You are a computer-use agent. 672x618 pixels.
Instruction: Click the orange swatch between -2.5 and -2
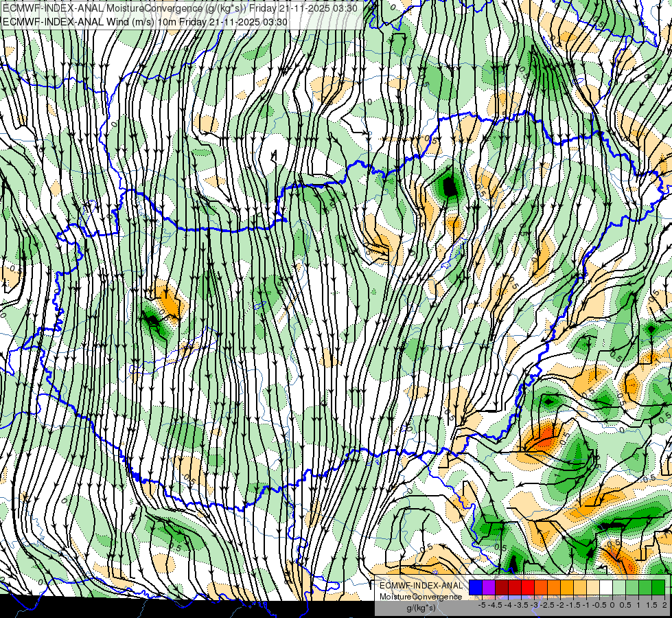pos(554,588)
